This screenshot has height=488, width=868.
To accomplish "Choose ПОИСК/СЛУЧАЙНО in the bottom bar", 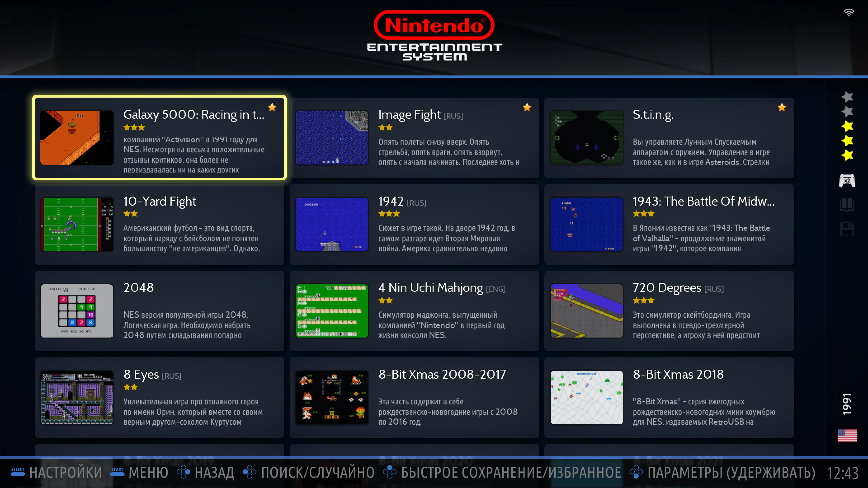I will pos(318,472).
